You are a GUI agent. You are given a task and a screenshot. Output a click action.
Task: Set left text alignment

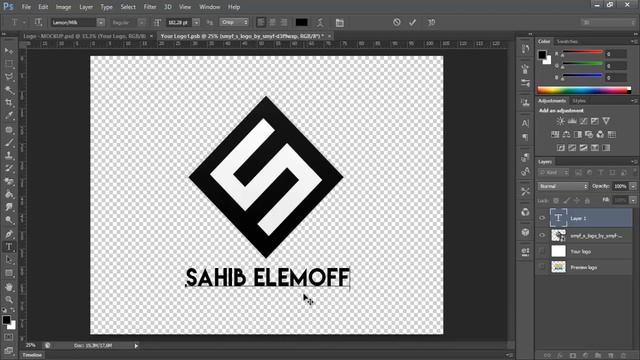[261, 22]
